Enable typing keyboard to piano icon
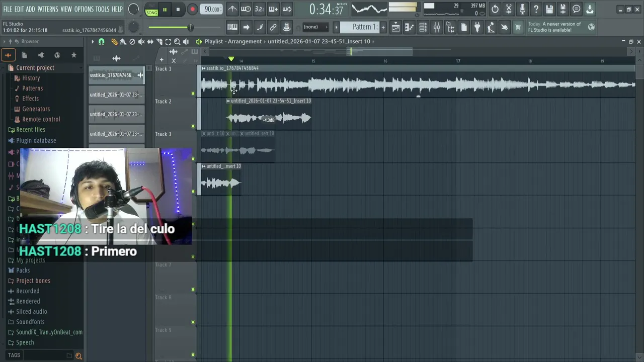 pyautogui.click(x=232, y=27)
